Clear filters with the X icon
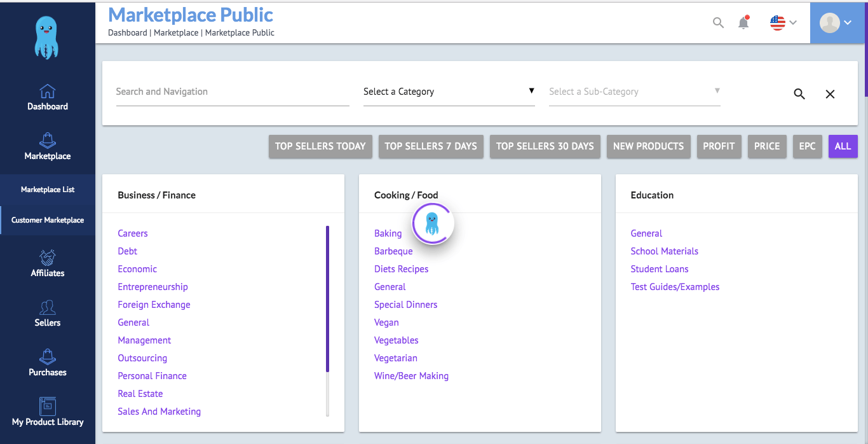 point(830,94)
